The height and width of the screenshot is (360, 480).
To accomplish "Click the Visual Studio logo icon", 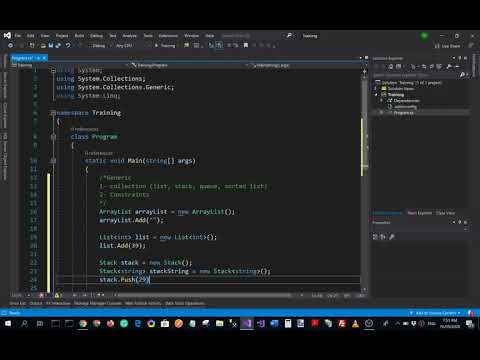I will 7,35.
